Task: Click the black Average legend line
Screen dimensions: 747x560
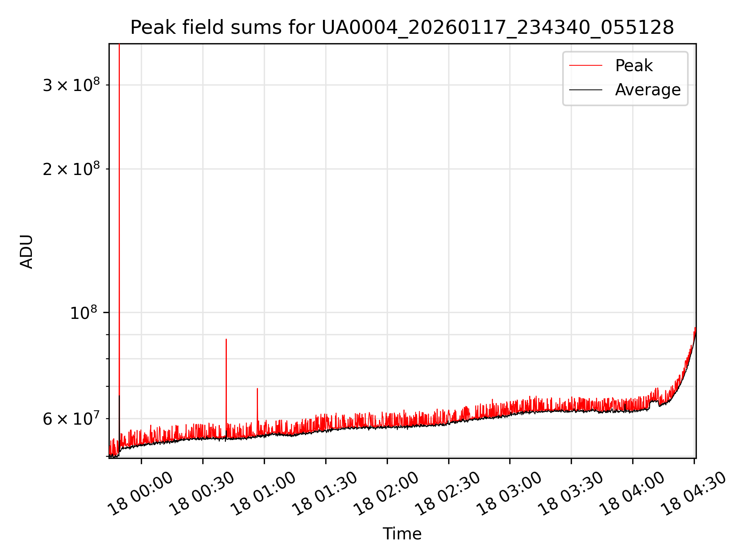Action: [x=586, y=90]
